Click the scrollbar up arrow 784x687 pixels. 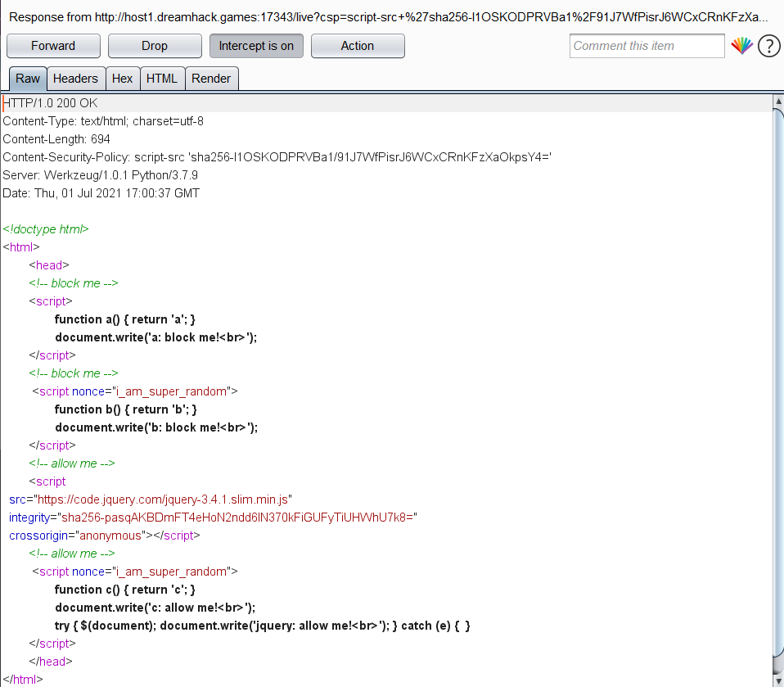click(778, 101)
